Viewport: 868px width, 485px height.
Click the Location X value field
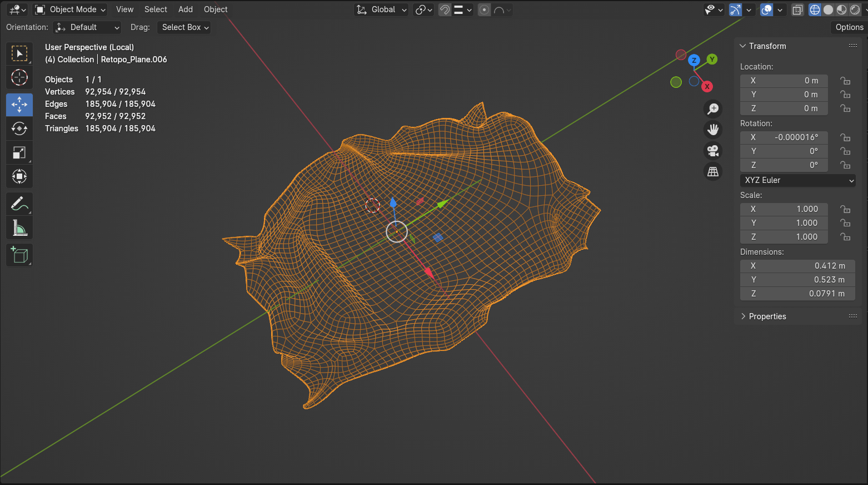click(784, 81)
